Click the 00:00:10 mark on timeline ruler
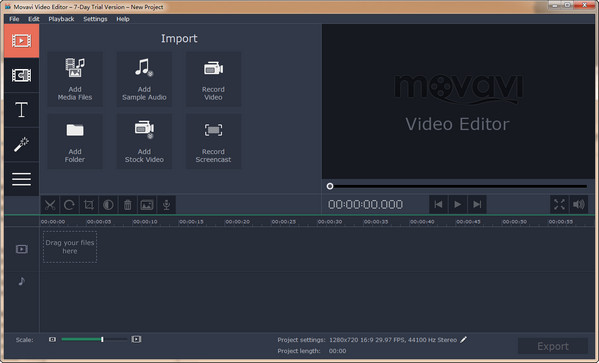 tap(145, 222)
